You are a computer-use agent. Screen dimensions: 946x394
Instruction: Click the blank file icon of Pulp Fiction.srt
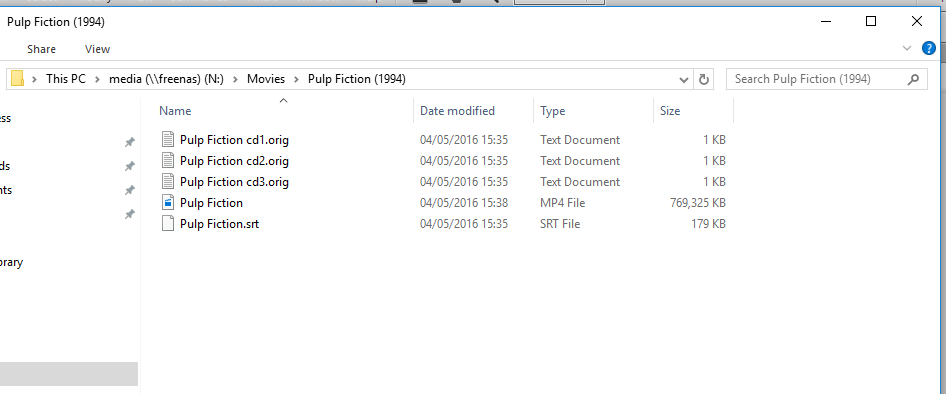point(168,223)
